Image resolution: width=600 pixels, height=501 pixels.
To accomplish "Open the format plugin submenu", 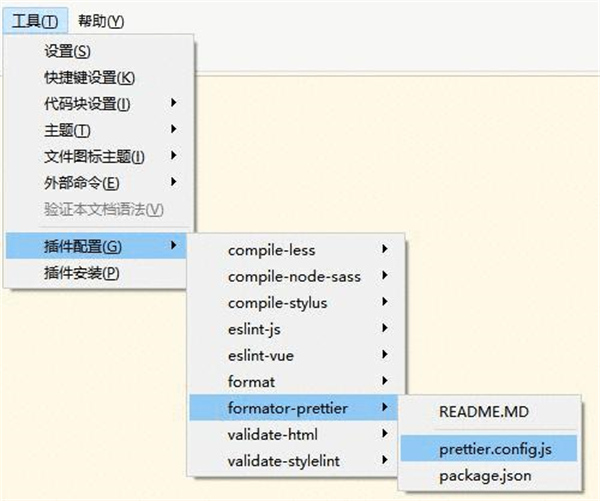I will (x=293, y=382).
